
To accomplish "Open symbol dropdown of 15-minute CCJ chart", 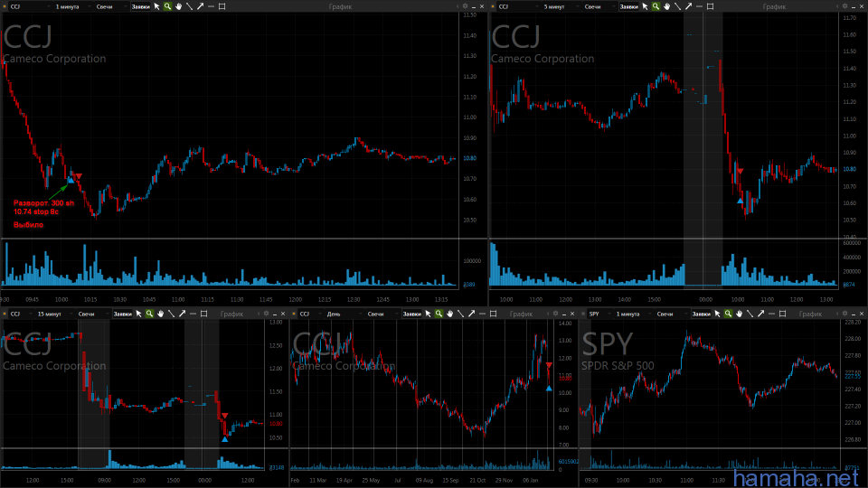I will (21, 314).
